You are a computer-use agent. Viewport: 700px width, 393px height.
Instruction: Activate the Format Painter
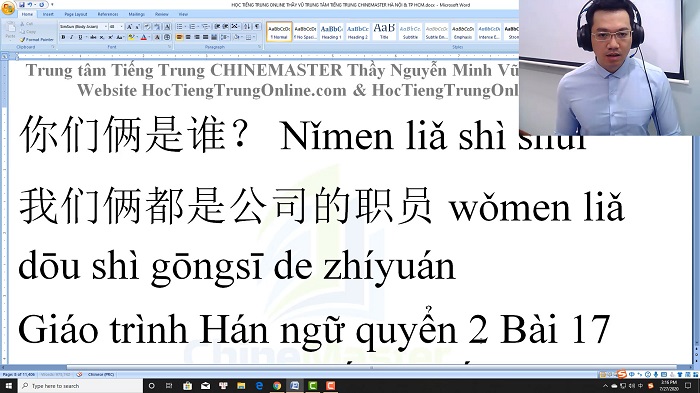[x=38, y=39]
